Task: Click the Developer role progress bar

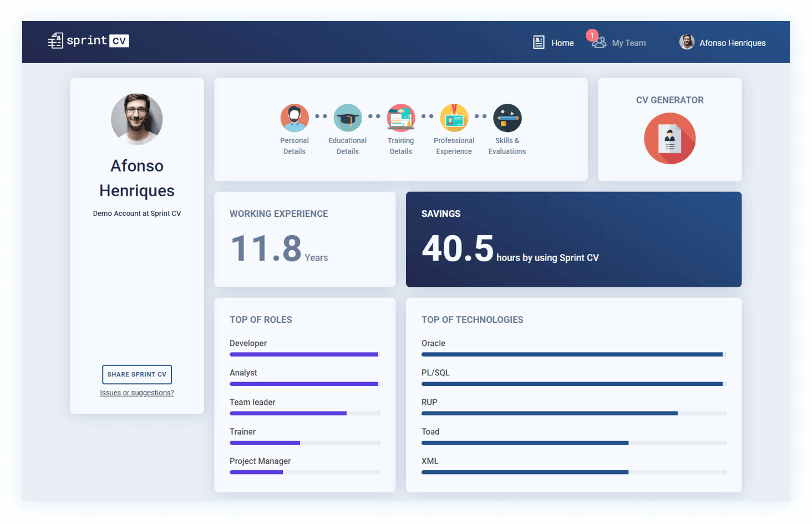Action: pos(304,354)
